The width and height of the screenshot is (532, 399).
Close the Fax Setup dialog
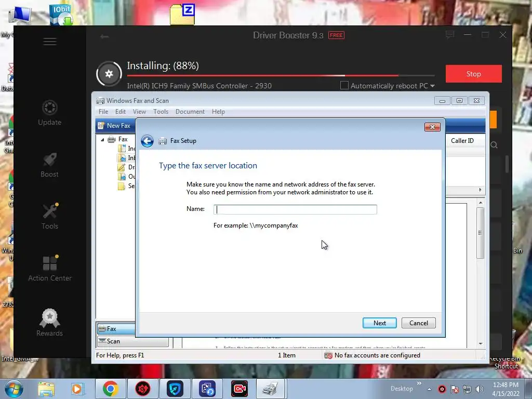432,127
